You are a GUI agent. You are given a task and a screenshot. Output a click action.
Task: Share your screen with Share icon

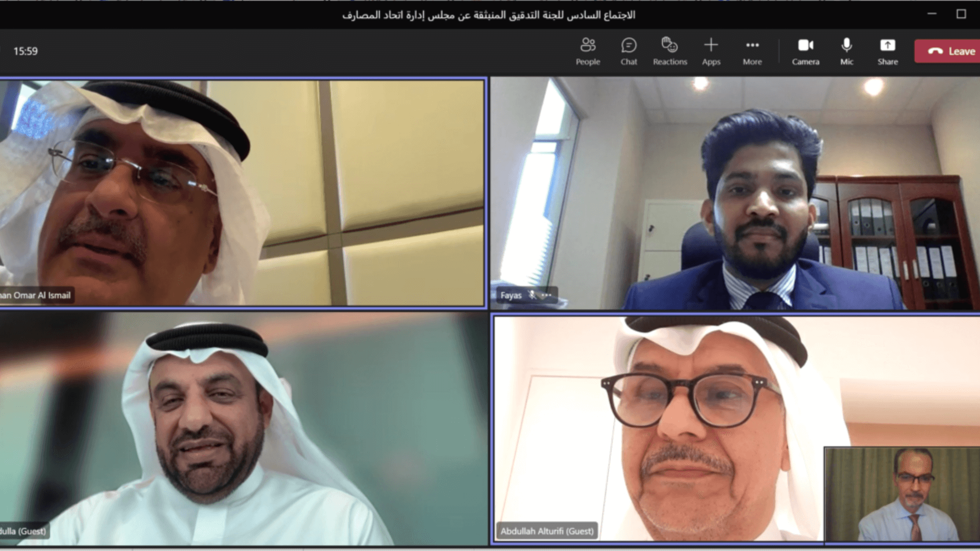tap(887, 51)
